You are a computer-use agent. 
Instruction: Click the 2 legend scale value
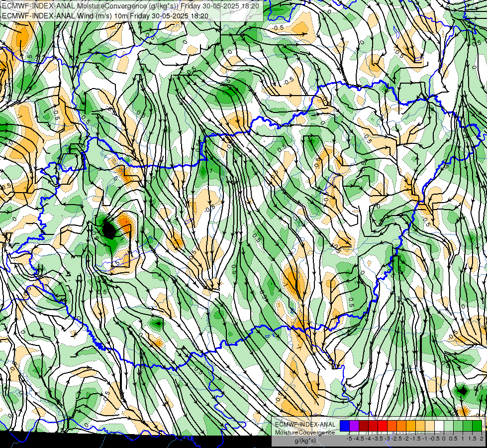[482, 439]
